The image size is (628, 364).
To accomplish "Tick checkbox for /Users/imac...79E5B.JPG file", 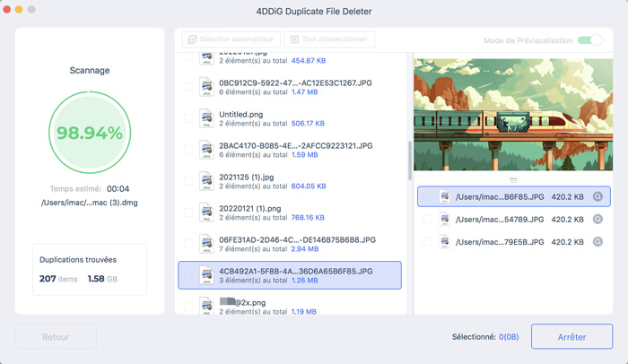I will (x=427, y=242).
